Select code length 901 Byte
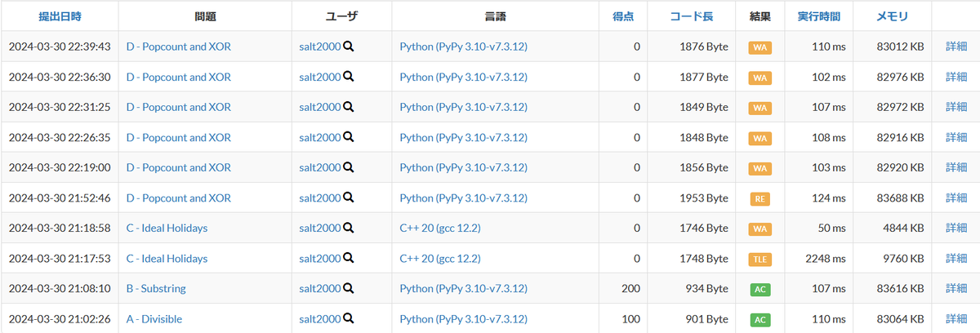Viewport: 980px width, 333px height. click(x=707, y=318)
